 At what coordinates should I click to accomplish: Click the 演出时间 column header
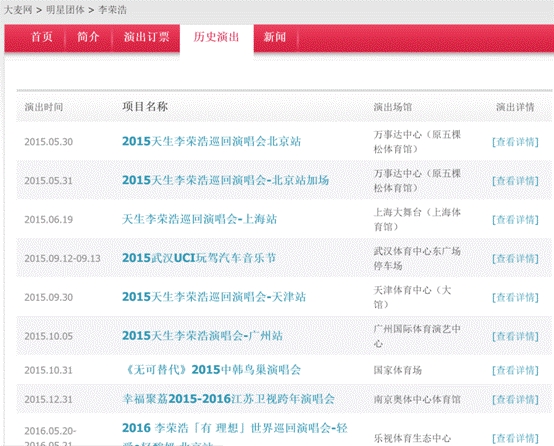coord(44,107)
